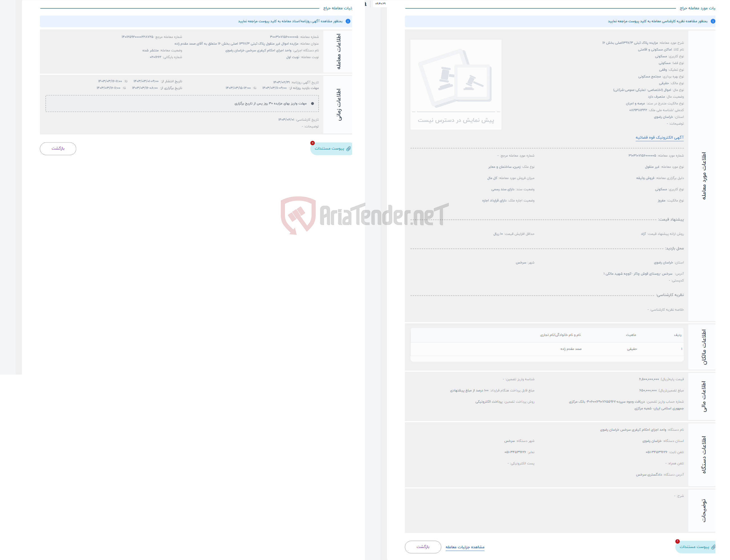Click پیوست مستندات button on left panel

point(331,148)
